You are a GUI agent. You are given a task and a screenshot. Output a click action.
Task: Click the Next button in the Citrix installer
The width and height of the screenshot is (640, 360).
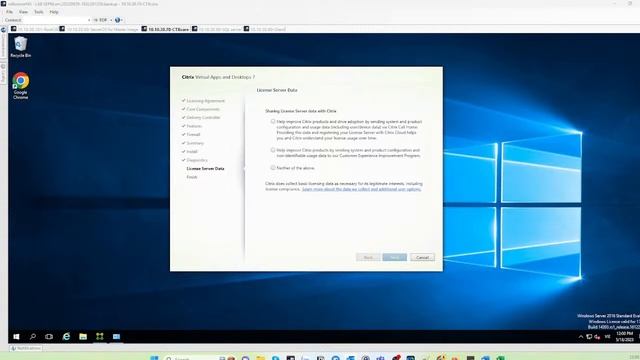tap(394, 257)
